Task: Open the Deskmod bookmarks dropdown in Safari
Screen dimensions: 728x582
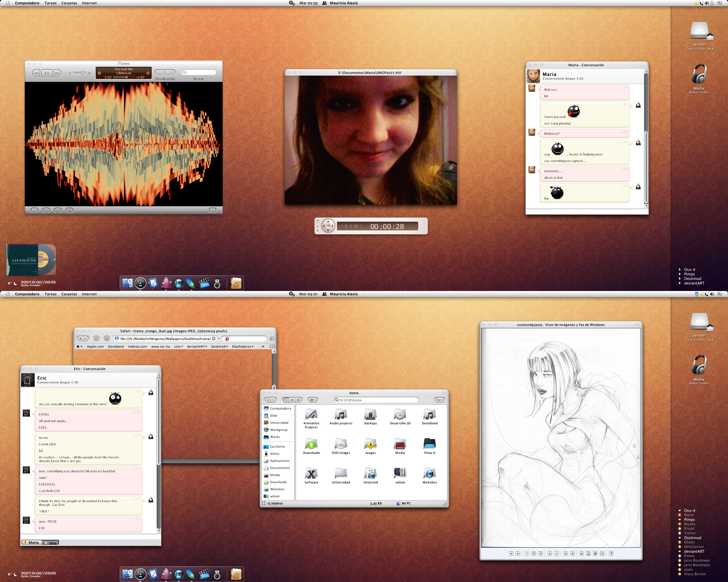Action: click(x=220, y=346)
